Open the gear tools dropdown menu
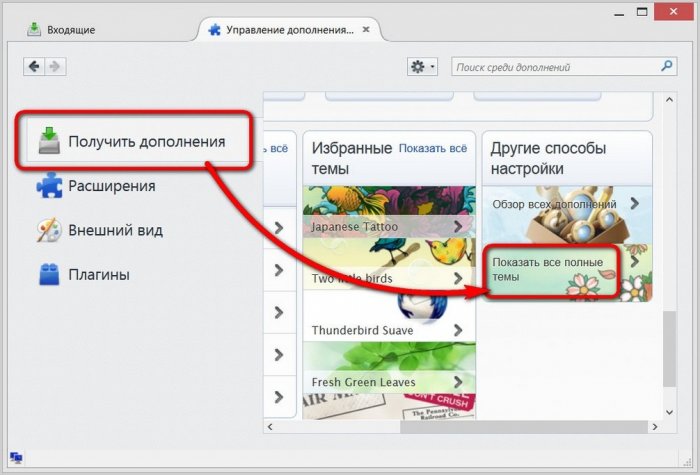The height and width of the screenshot is (475, 700). tap(422, 67)
